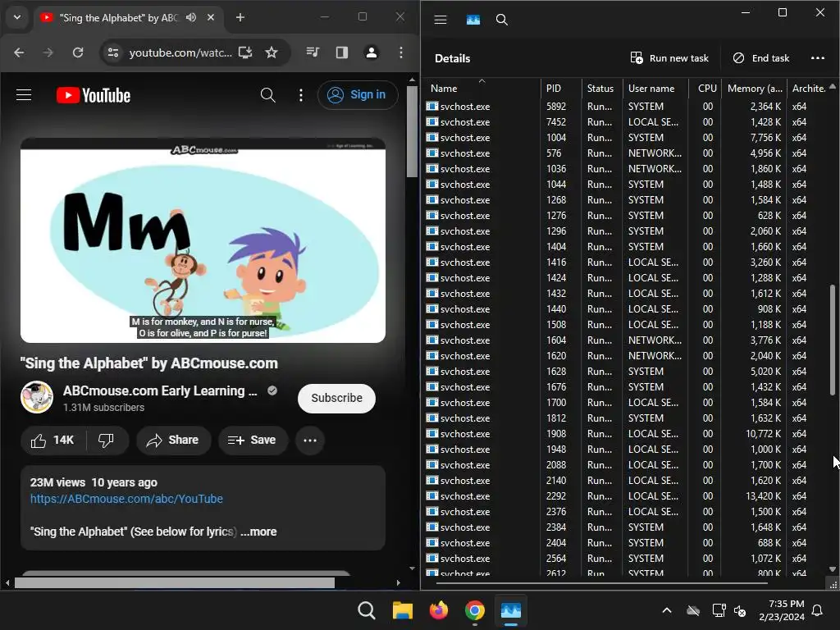The height and width of the screenshot is (630, 840).
Task: Sort by the Memory column header
Action: [754, 89]
